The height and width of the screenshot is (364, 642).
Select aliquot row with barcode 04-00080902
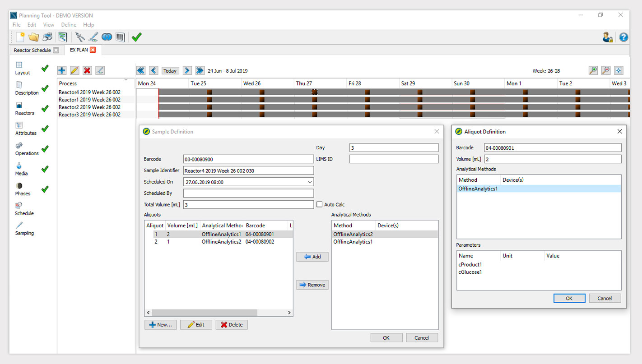219,242
